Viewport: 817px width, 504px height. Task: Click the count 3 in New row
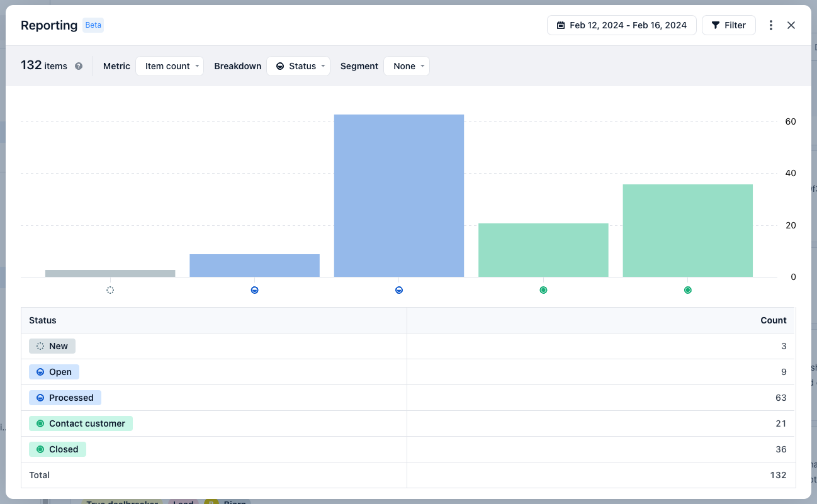784,346
